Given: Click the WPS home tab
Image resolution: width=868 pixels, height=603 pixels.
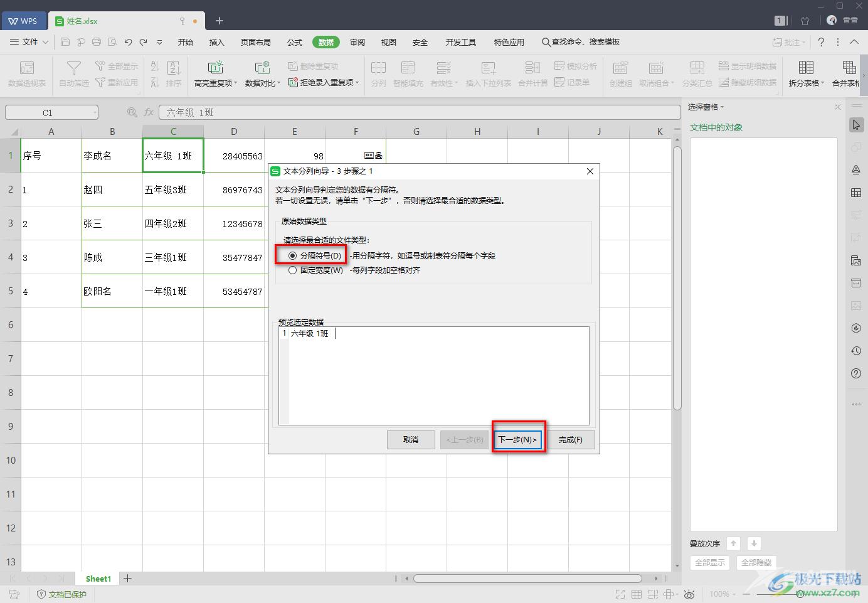Looking at the screenshot, I should 23,21.
